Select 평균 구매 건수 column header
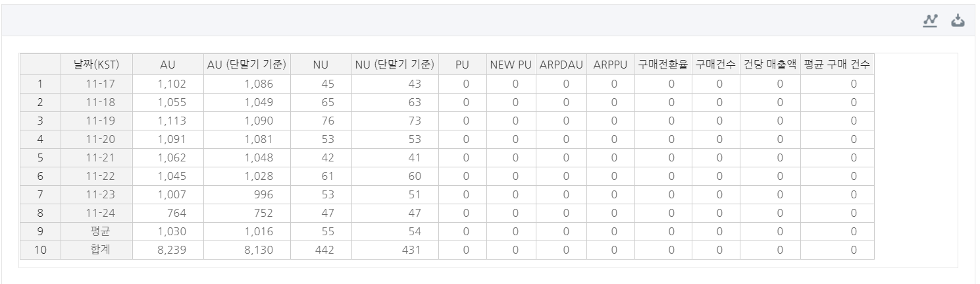The image size is (980, 284). [837, 65]
